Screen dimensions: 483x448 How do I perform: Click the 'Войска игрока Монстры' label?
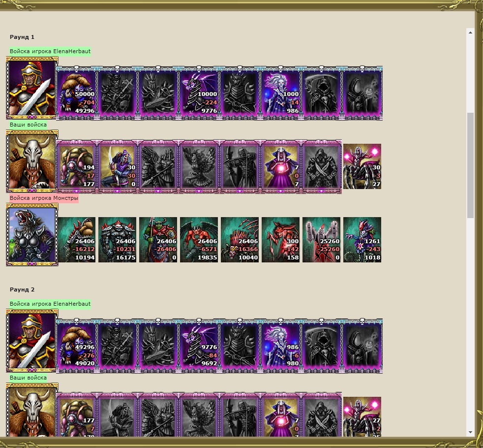point(44,198)
